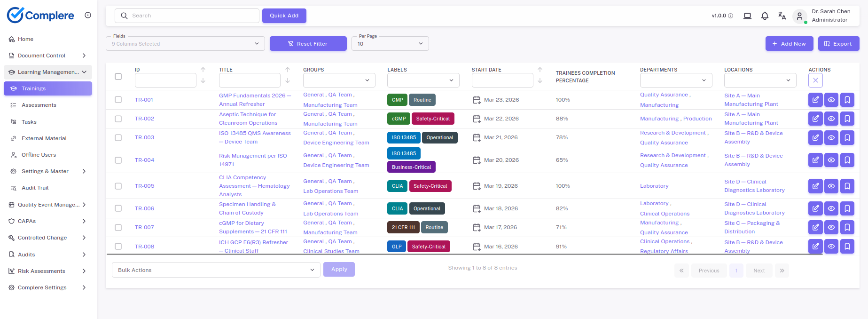Click the edit icon for TR-001
868x319 pixels.
[x=815, y=100]
